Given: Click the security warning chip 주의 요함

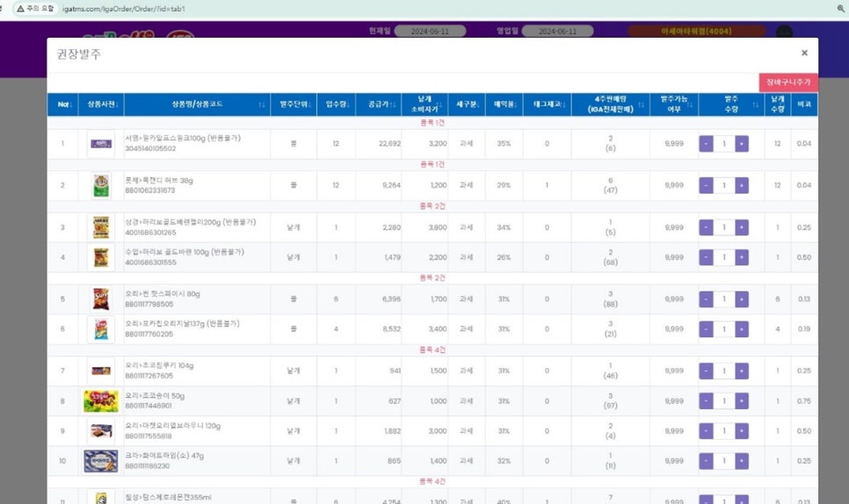Looking at the screenshot, I should pyautogui.click(x=35, y=9).
